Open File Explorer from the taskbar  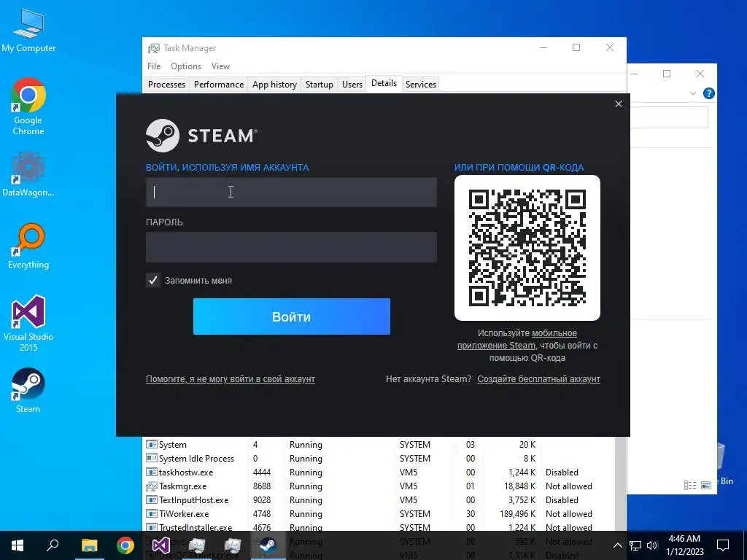(89, 545)
